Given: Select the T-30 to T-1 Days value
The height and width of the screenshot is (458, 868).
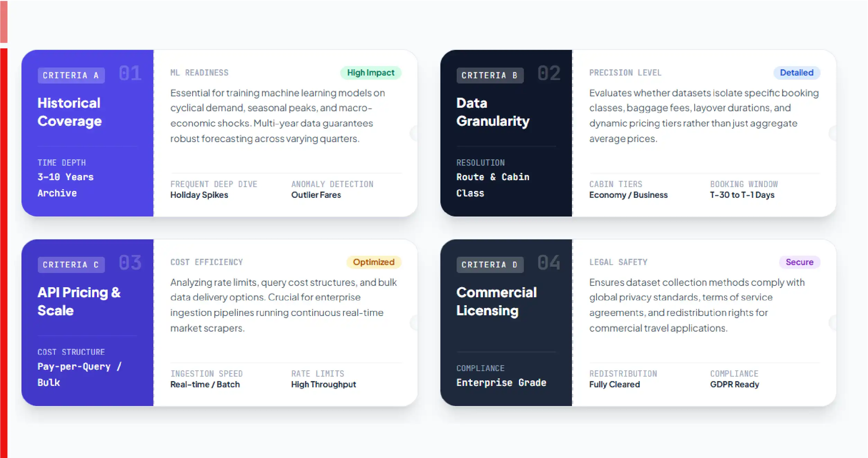Looking at the screenshot, I should pyautogui.click(x=742, y=195).
